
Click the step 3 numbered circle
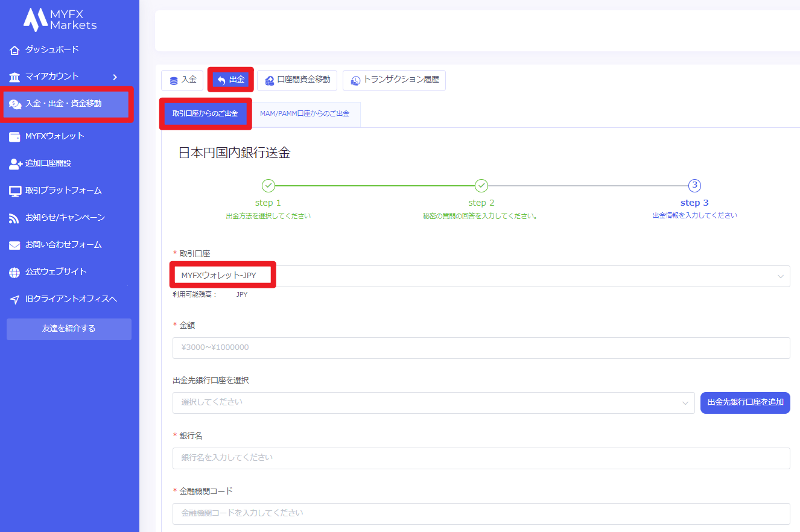[x=694, y=185]
